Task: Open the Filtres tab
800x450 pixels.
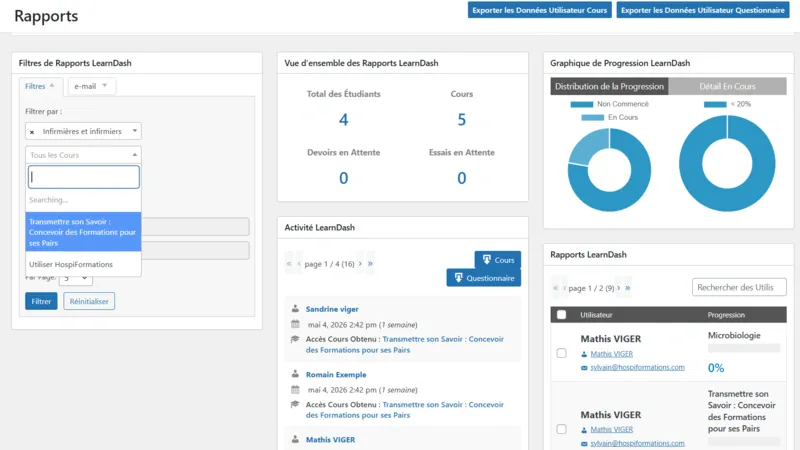Action: click(x=40, y=86)
